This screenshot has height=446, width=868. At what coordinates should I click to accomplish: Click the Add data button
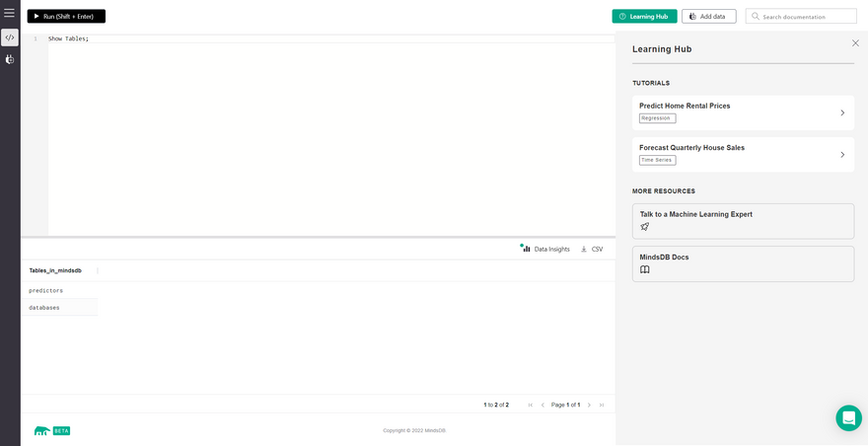pyautogui.click(x=708, y=17)
